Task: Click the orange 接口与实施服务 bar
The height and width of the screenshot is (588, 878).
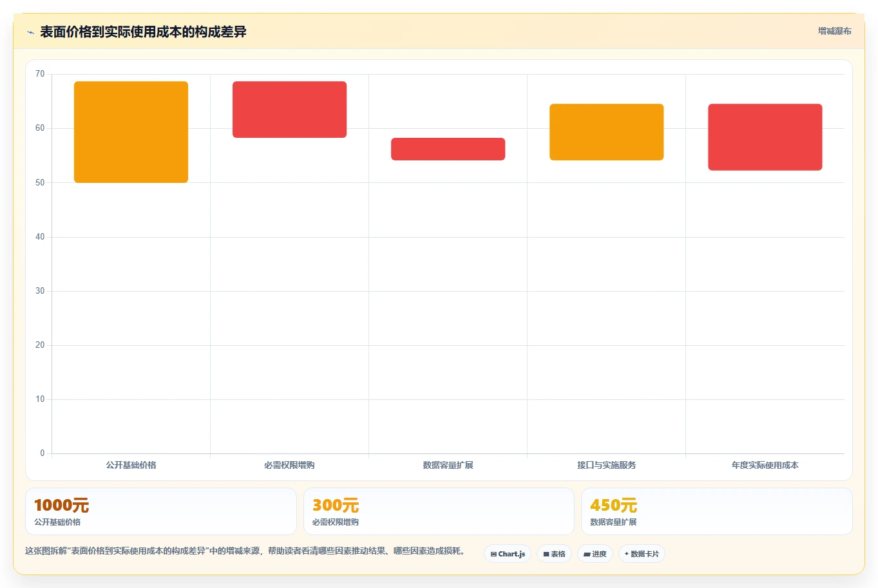Action: coord(607,132)
